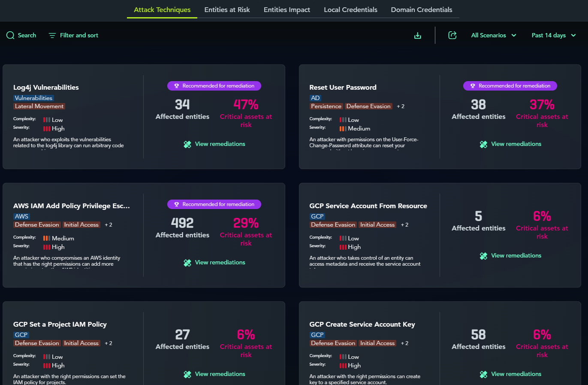Click remediation icon in Log4j Vulnerabilities card
588x385 pixels.
point(187,144)
